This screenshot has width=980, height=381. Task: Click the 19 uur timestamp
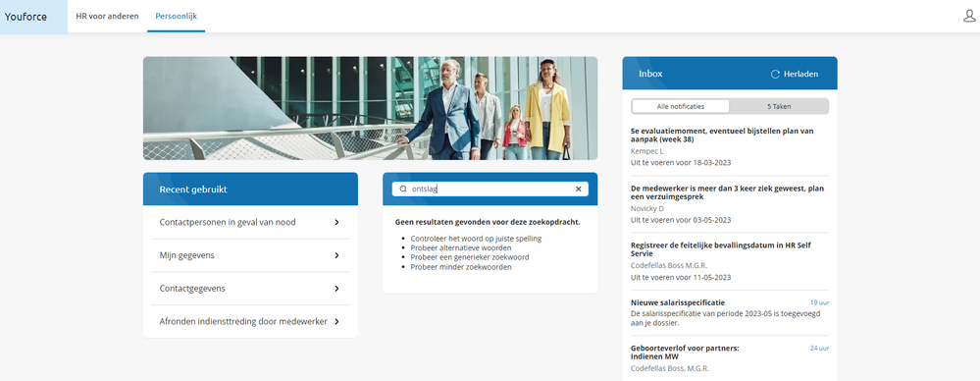click(x=819, y=302)
